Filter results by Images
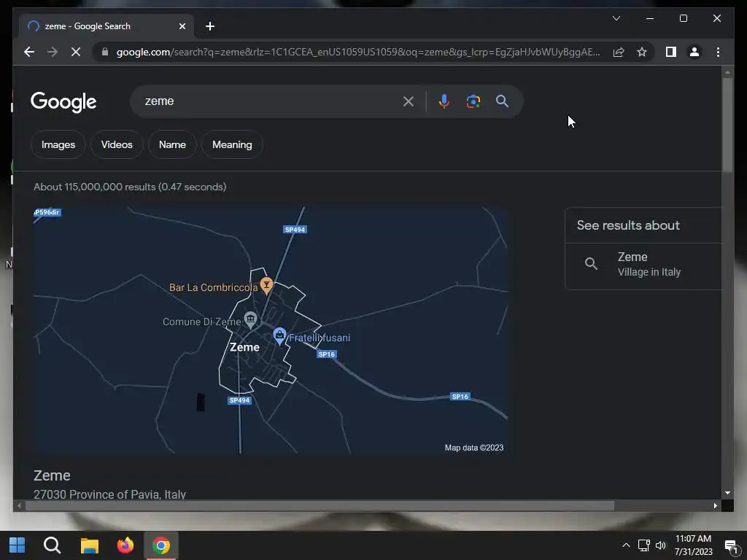Screen dimensions: 747x560 pos(58,144)
